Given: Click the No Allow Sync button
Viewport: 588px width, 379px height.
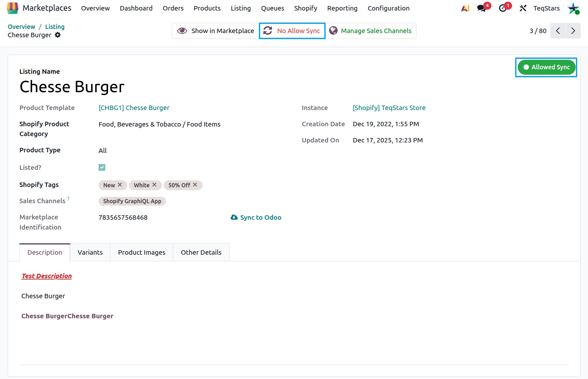Looking at the screenshot, I should click(x=292, y=31).
